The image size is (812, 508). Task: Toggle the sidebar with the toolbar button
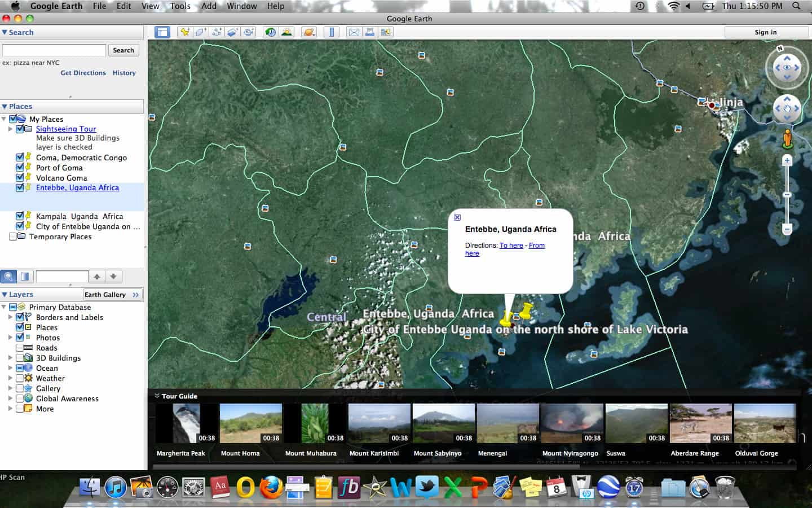(x=162, y=32)
